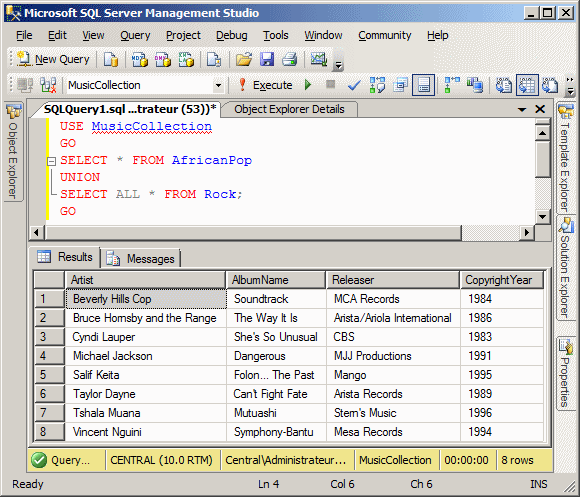This screenshot has width=580, height=497.
Task: Show the Properties side panel
Action: [x=566, y=373]
